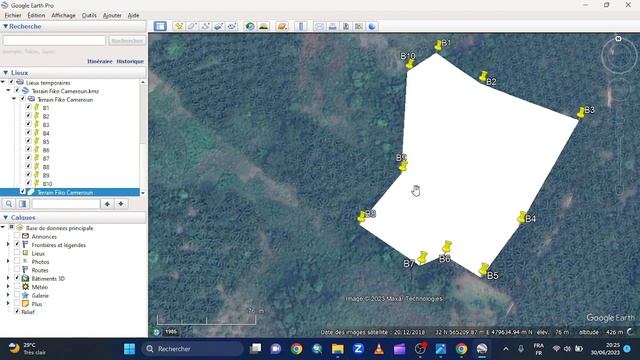Screen dimensions: 640x360
Task: Open the Affichage menu
Action: [63, 15]
